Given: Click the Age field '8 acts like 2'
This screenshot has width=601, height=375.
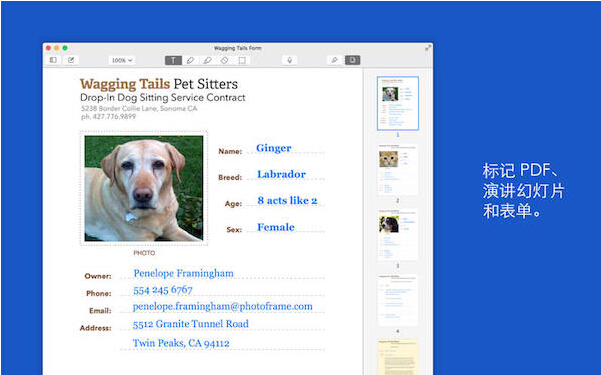Looking at the screenshot, I should [287, 201].
